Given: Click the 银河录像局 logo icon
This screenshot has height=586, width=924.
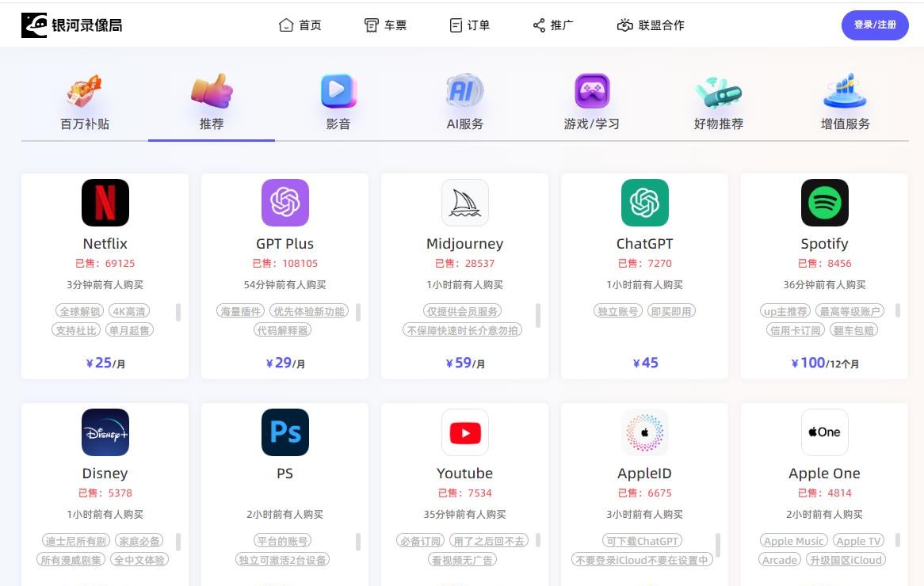Looking at the screenshot, I should click(34, 25).
